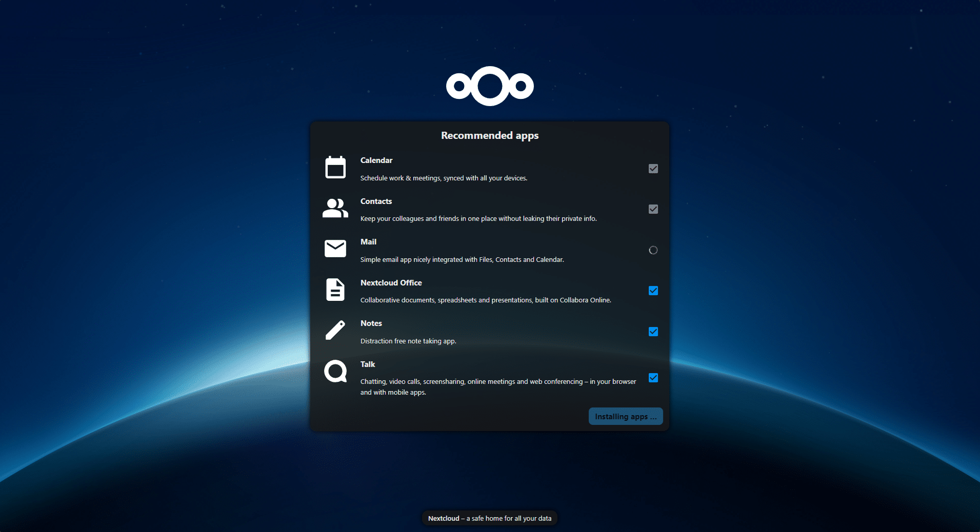Uncheck the Notes checkbox
Viewport: 980px width, 532px height.
(x=653, y=332)
